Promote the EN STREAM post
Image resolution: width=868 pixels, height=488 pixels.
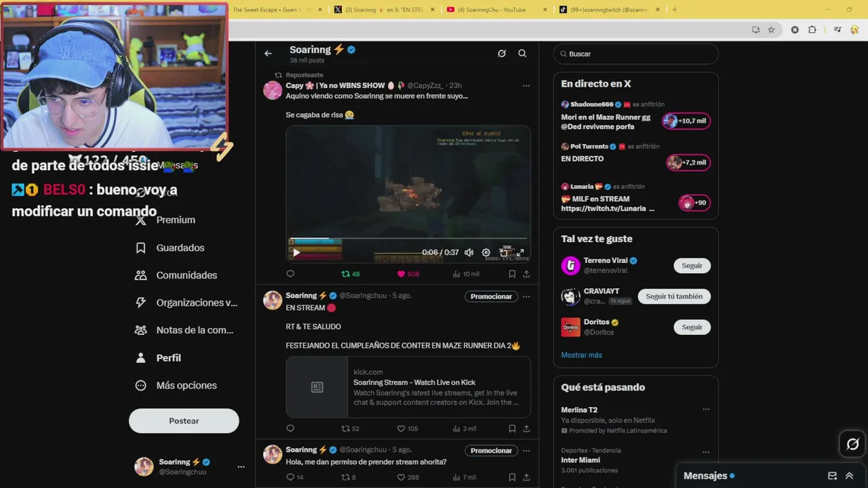coord(491,296)
